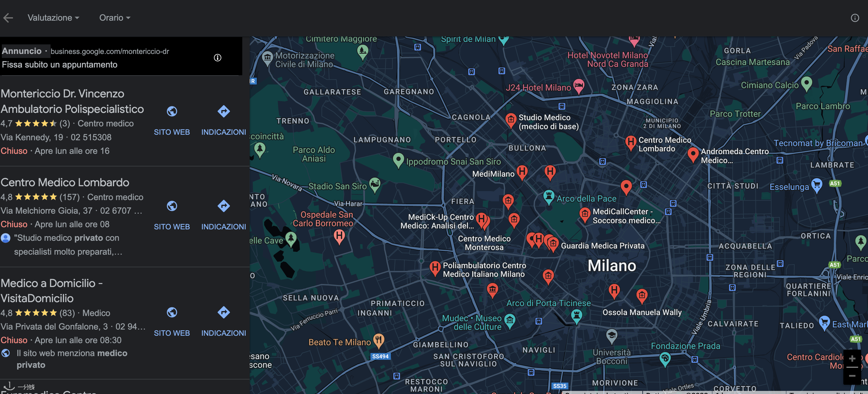Screen dimensions: 868x394
Task: Click "Fissa subito un appuntamento" ad text
Action: click(x=59, y=65)
